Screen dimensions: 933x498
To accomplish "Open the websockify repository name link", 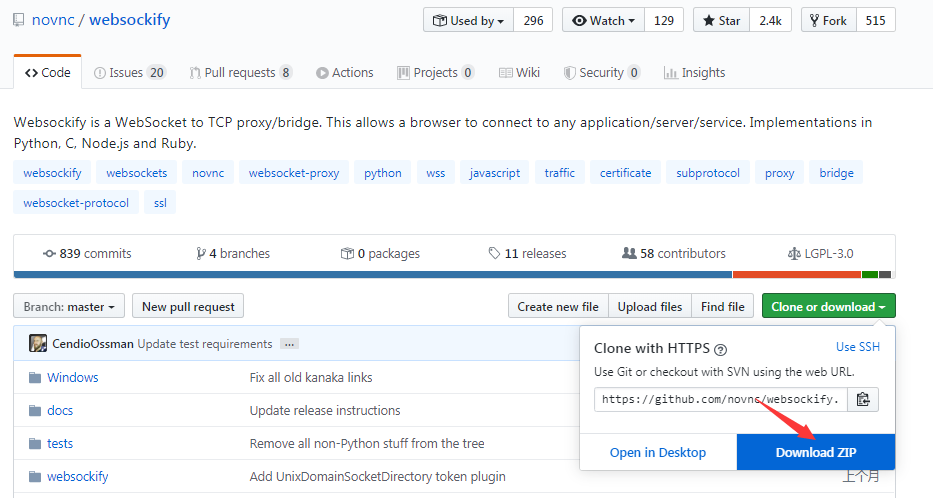I will tap(130, 20).
